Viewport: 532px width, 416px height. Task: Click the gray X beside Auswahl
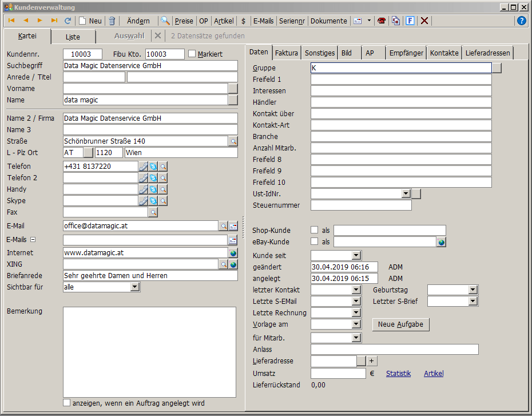[x=158, y=35]
